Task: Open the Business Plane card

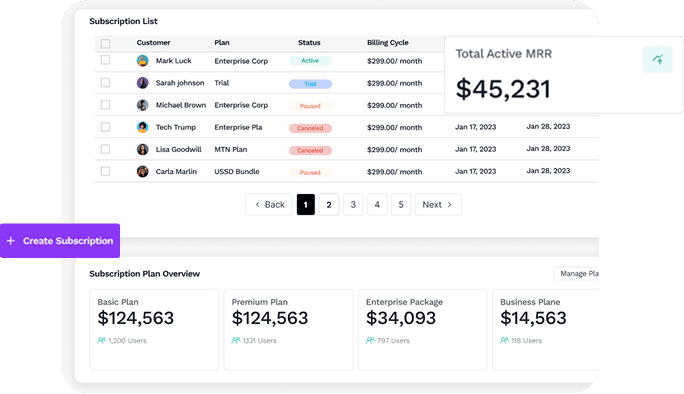Action: (546, 329)
